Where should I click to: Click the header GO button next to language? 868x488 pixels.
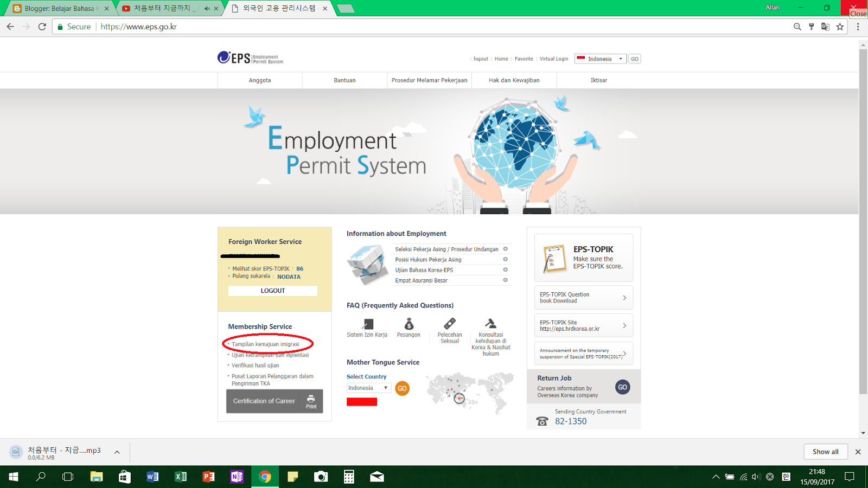(634, 59)
